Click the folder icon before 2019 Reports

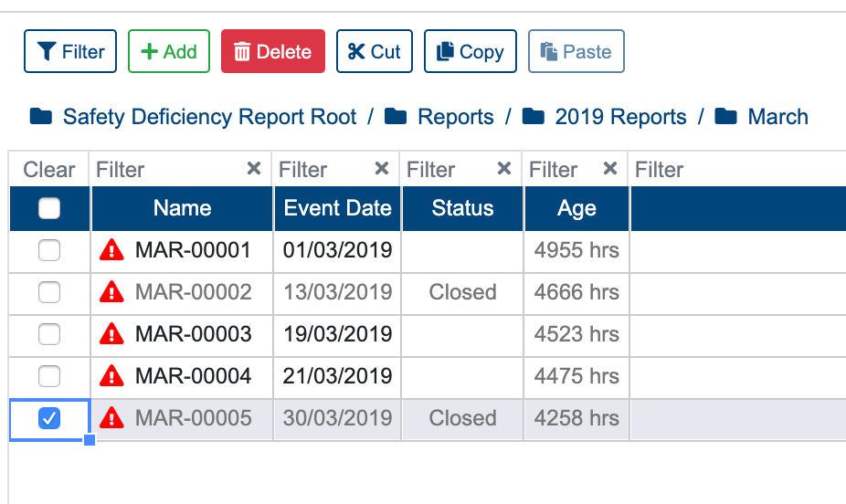533,117
